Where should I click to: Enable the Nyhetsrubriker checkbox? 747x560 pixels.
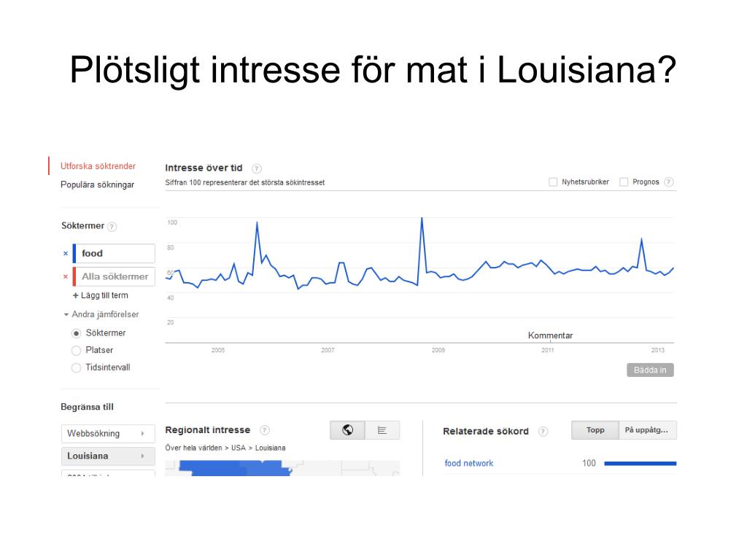click(x=553, y=182)
